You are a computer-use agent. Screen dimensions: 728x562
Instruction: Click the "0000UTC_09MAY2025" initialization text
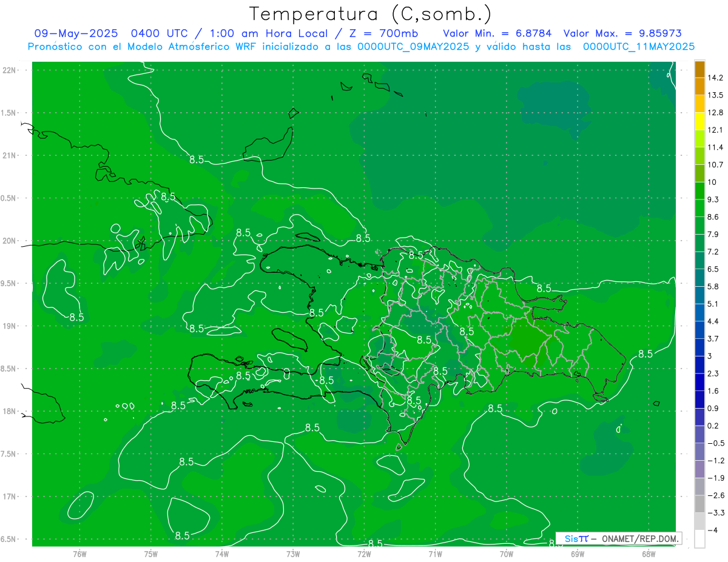(413, 46)
